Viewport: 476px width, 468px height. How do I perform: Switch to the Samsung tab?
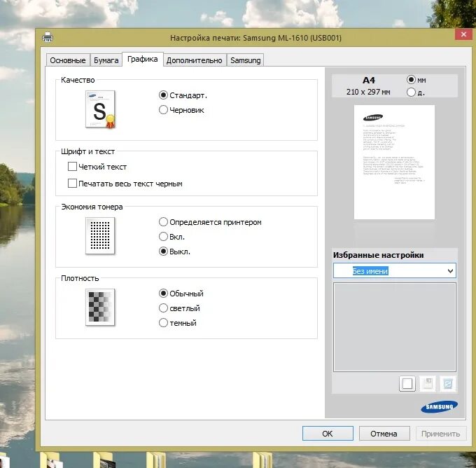click(x=245, y=60)
